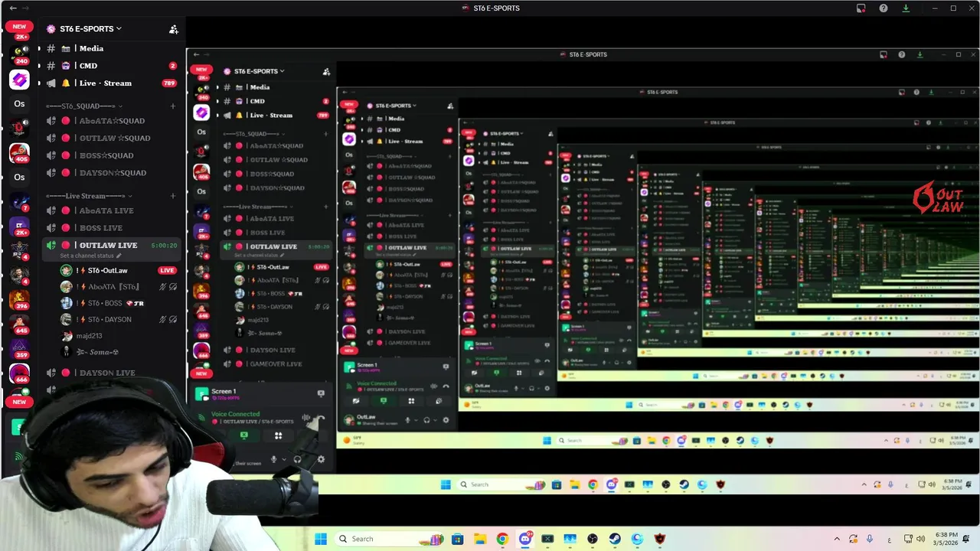
Task: Click the invite people icon in main Discord header
Action: 174,29
